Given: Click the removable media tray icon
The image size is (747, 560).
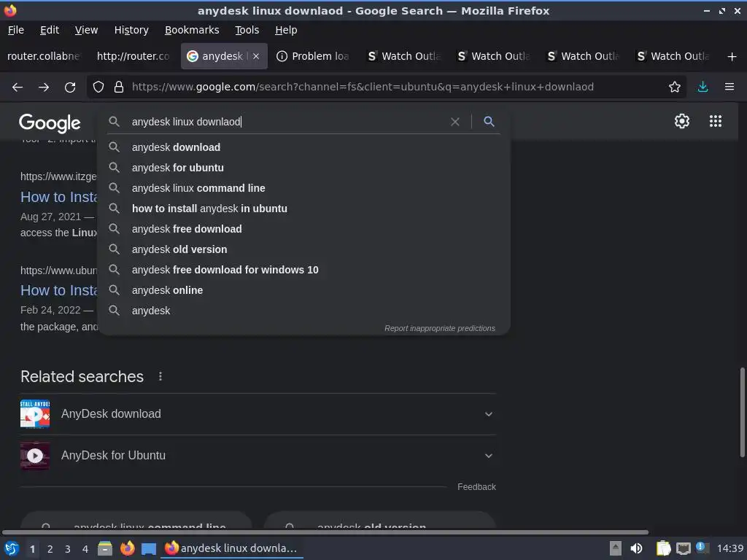Looking at the screenshot, I should point(616,548).
